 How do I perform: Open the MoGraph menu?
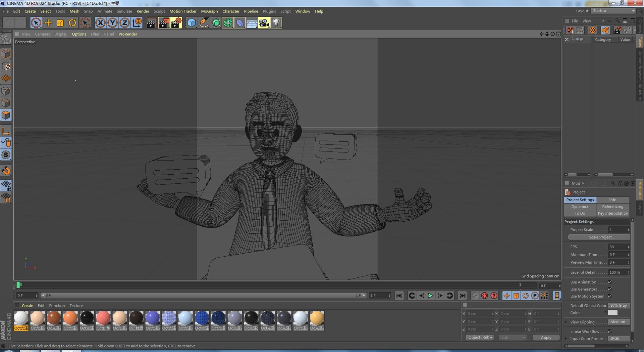click(209, 11)
